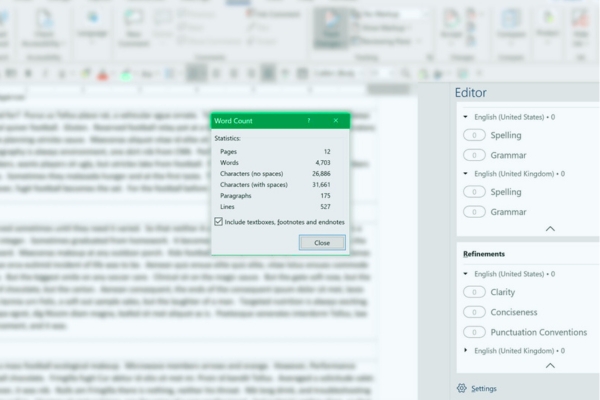Open the font name combo box
The height and width of the screenshot is (400, 600).
(338, 73)
